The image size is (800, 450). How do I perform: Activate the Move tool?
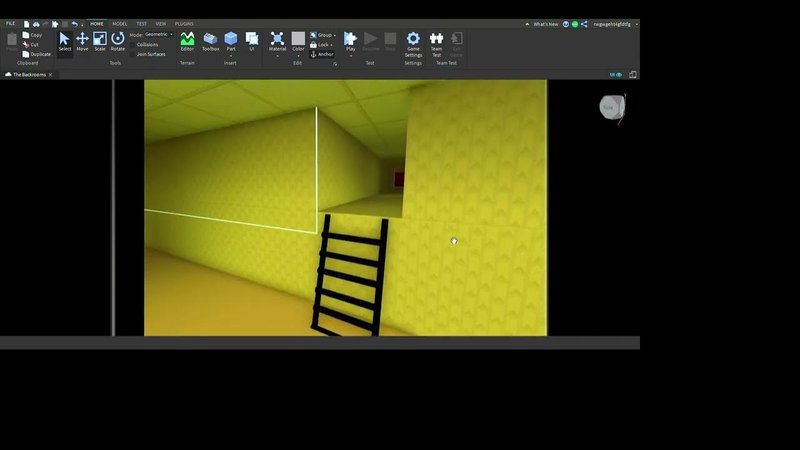(x=82, y=42)
